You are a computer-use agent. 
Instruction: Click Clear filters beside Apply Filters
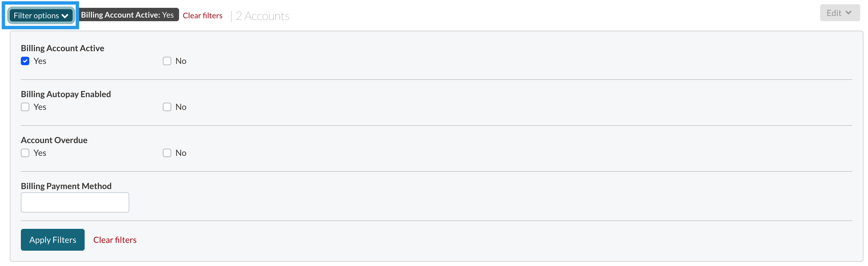(115, 240)
